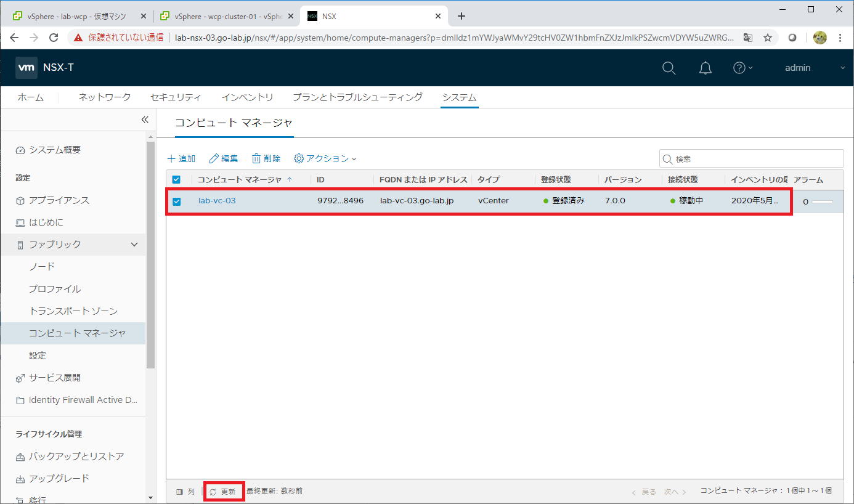Open the help question mark menu

[x=742, y=68]
